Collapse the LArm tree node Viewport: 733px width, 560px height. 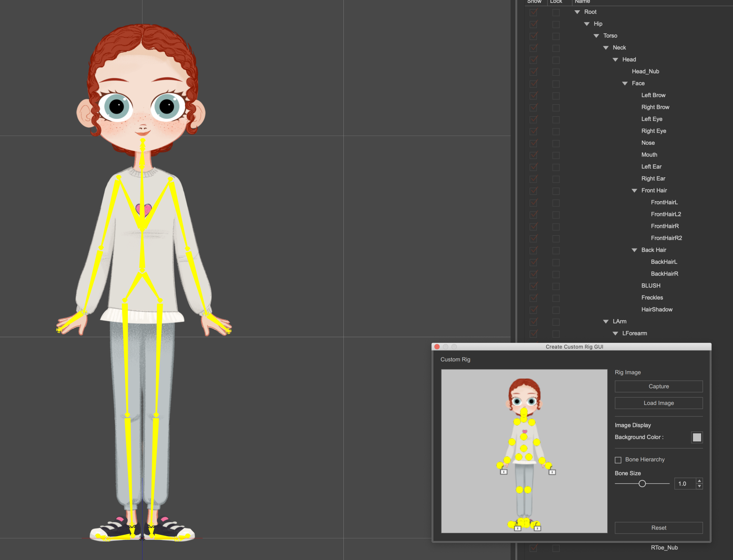click(x=606, y=322)
